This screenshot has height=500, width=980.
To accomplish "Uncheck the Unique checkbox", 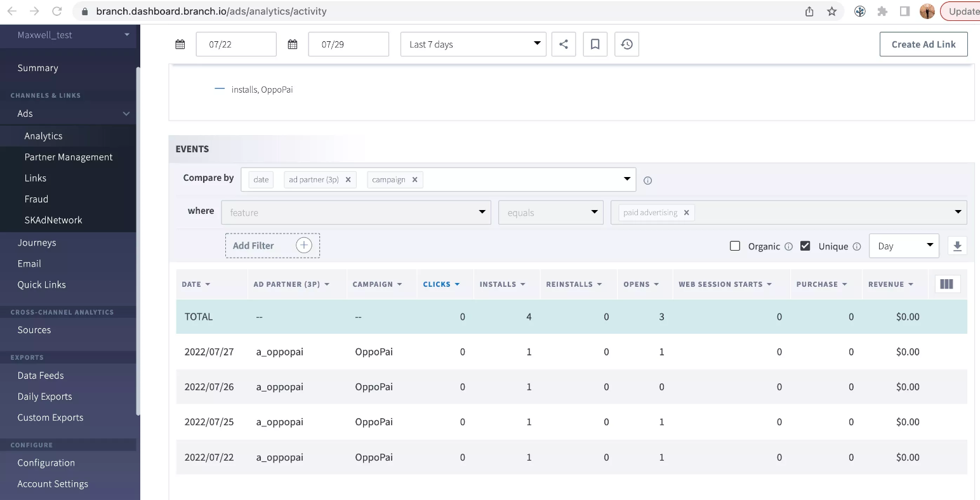I will click(805, 246).
